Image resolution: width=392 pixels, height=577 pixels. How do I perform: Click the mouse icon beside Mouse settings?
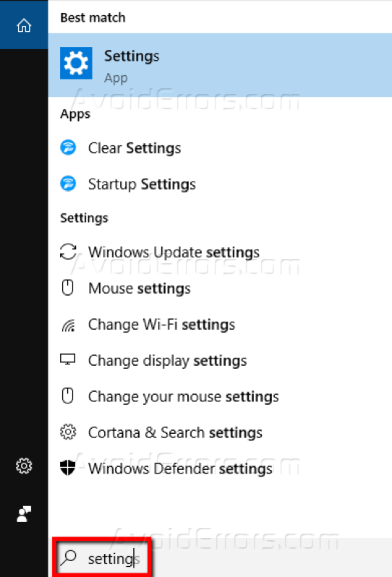68,288
